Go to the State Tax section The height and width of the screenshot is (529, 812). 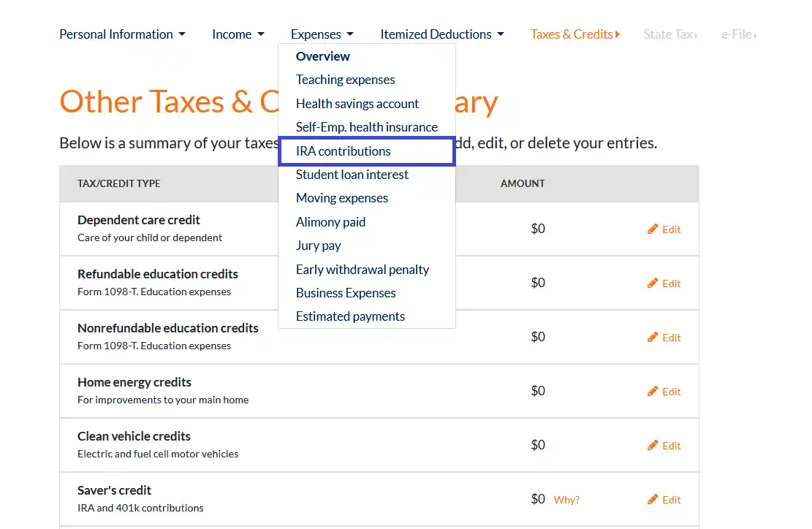669,34
